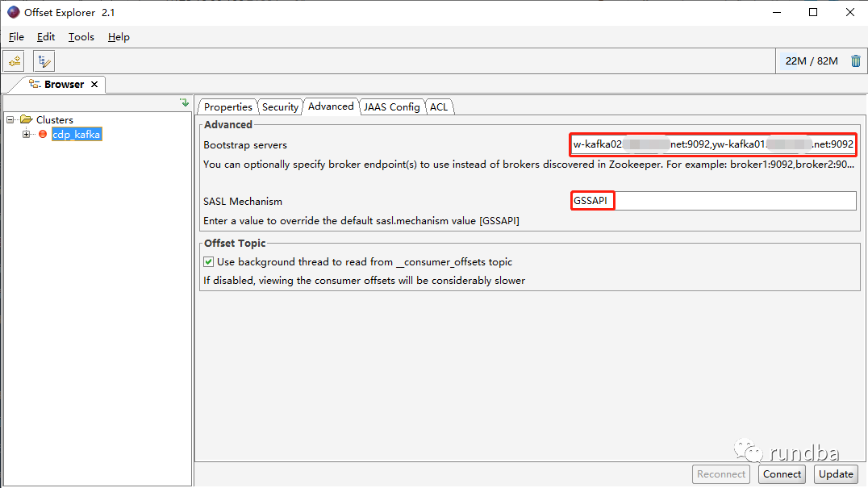The image size is (868, 488).
Task: Click the Update button
Action: [x=836, y=474]
